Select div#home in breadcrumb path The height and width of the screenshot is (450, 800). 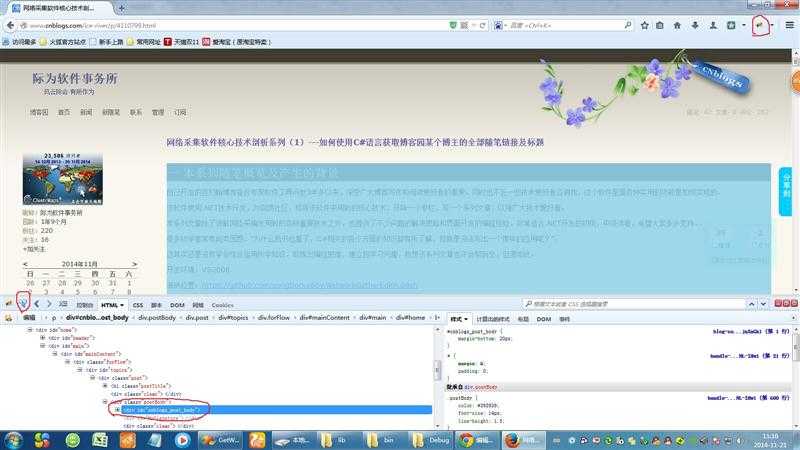coord(410,318)
